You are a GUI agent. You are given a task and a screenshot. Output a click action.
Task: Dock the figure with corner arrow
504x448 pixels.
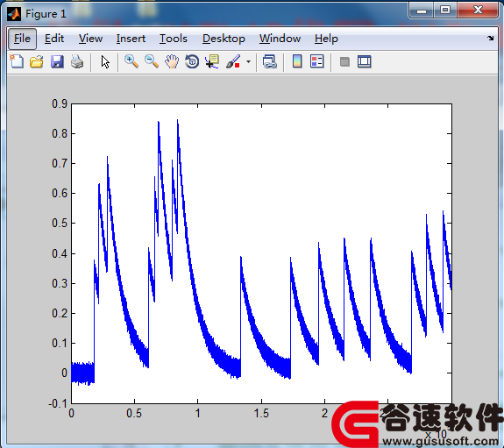pos(490,38)
